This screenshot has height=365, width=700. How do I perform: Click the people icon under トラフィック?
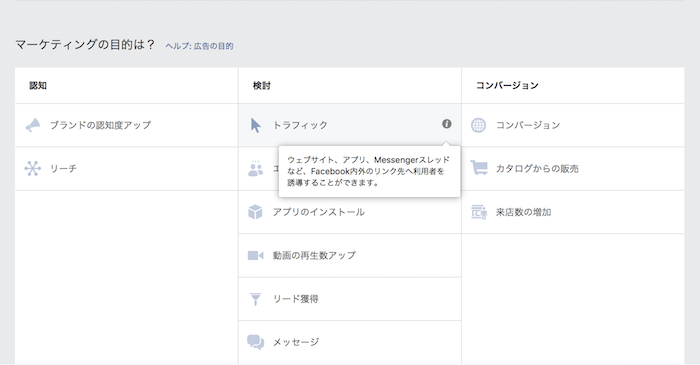click(255, 169)
